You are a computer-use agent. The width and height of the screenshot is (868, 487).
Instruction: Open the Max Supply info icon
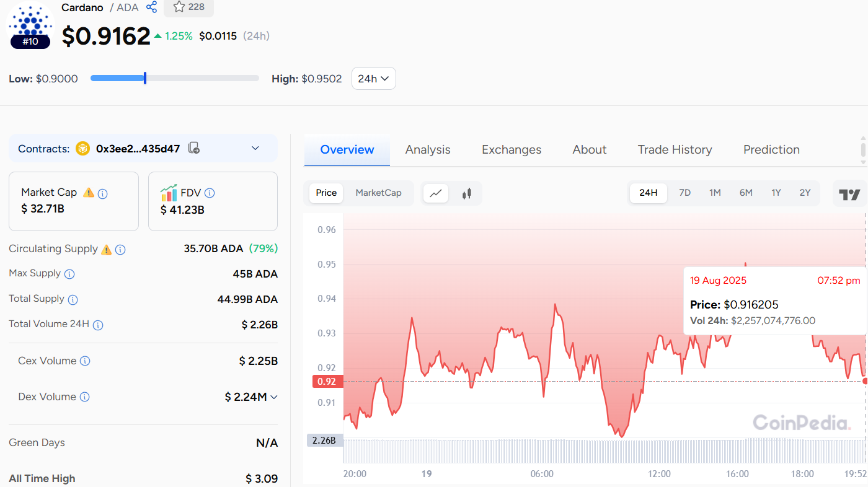tap(69, 274)
